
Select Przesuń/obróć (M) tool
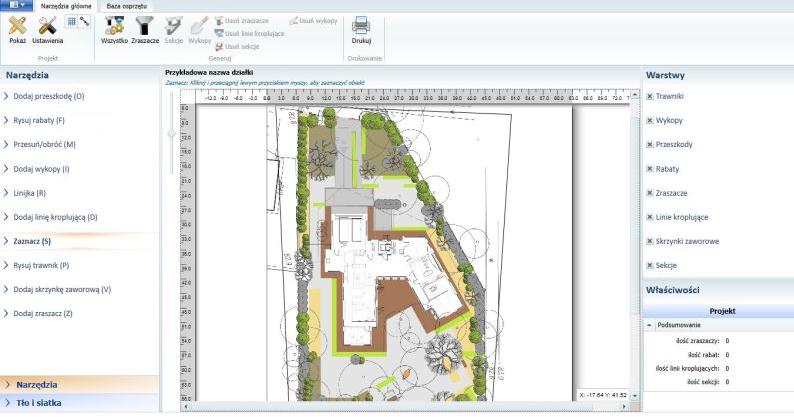[x=44, y=144]
